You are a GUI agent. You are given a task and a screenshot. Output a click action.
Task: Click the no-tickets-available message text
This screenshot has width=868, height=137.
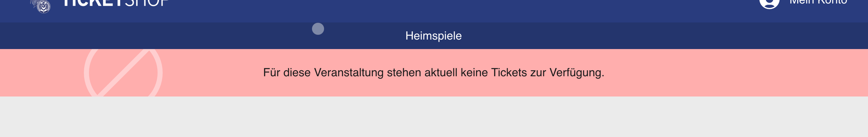click(x=433, y=72)
